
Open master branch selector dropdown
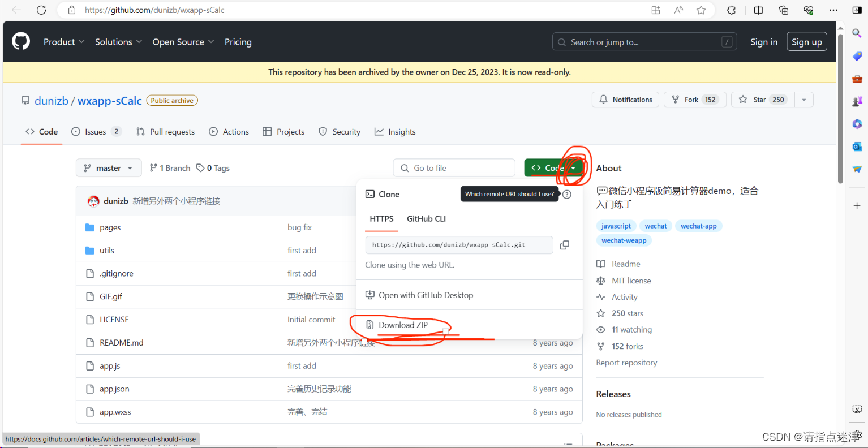(x=109, y=168)
